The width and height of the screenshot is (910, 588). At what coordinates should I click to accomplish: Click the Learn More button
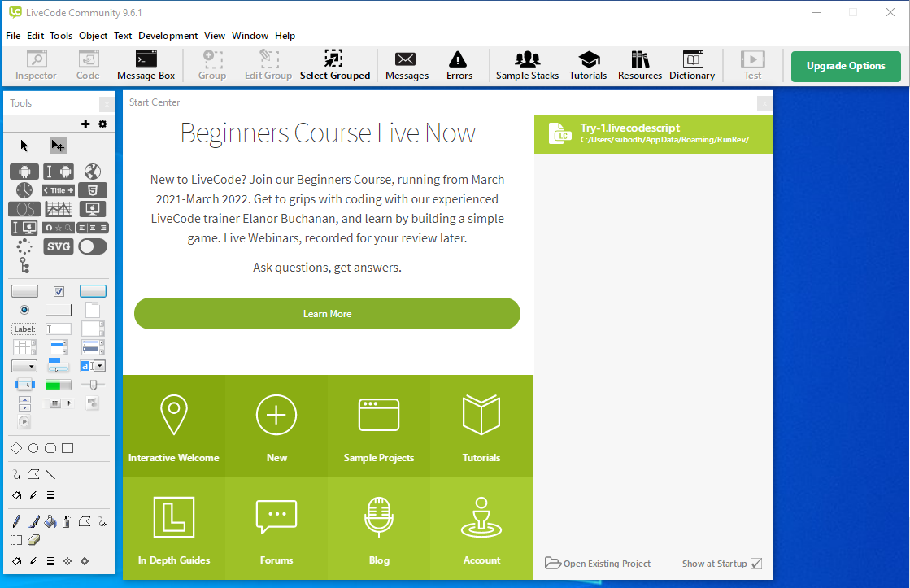click(327, 313)
